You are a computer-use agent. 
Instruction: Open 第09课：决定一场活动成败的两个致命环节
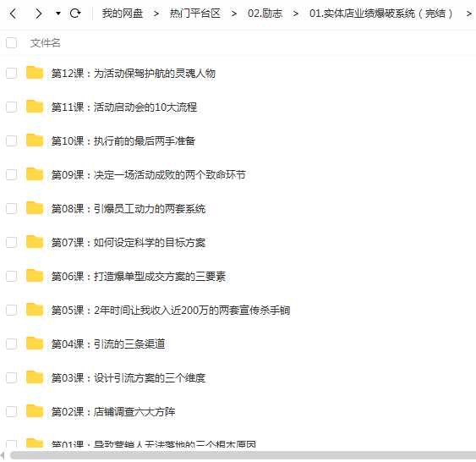tap(149, 174)
